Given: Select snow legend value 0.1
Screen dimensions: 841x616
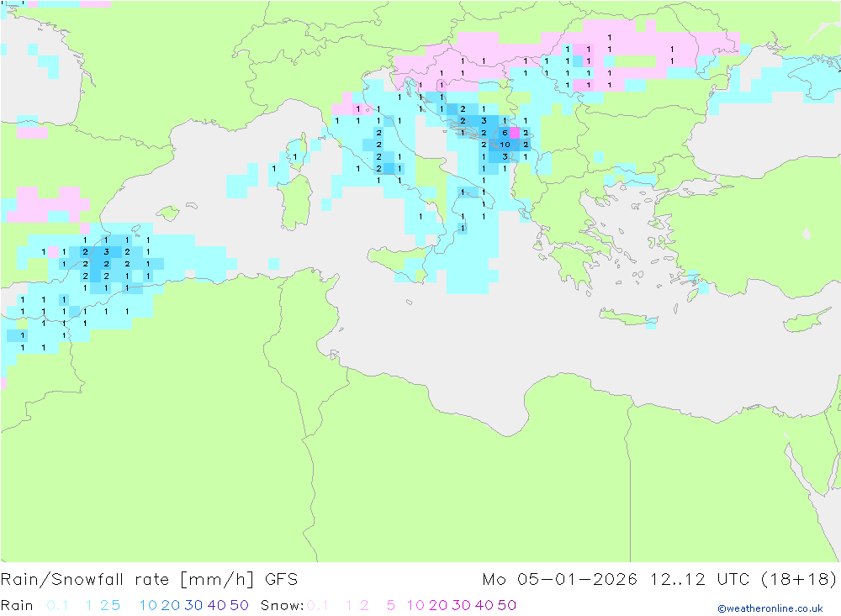Looking at the screenshot, I should coord(318,605).
